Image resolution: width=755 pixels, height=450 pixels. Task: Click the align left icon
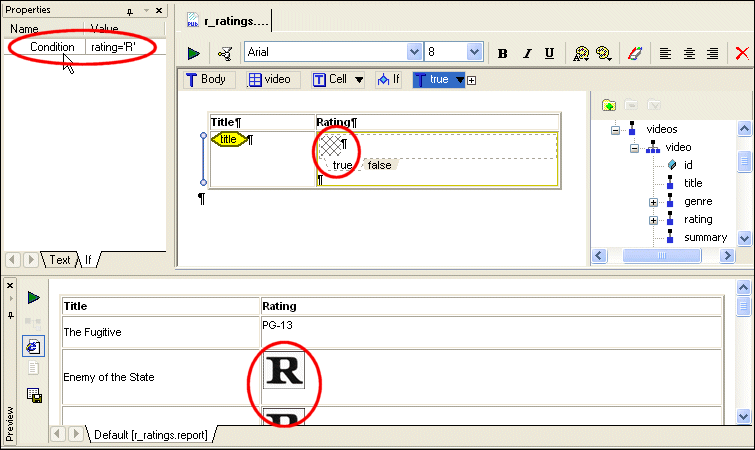[x=665, y=53]
